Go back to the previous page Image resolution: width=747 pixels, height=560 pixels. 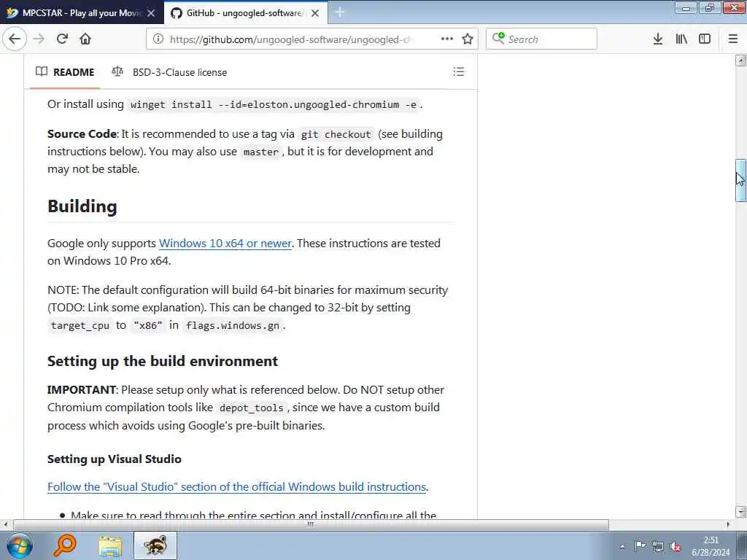click(15, 39)
